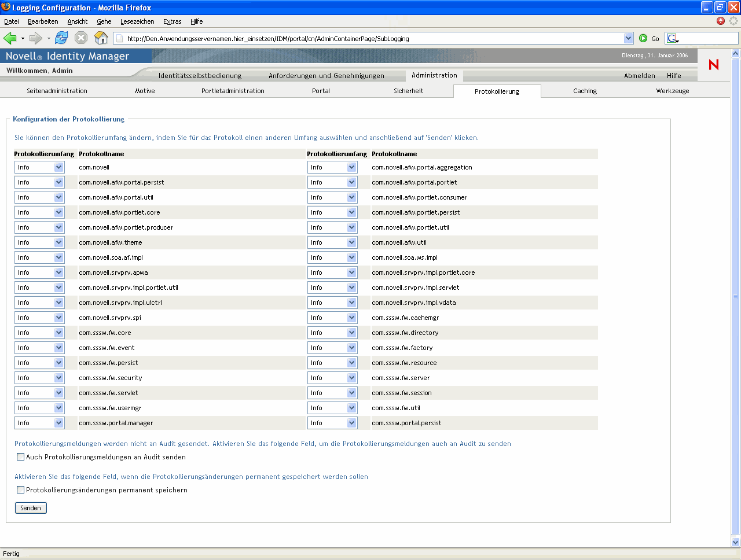
Task: Click the page icon in address bar
Action: pos(119,38)
